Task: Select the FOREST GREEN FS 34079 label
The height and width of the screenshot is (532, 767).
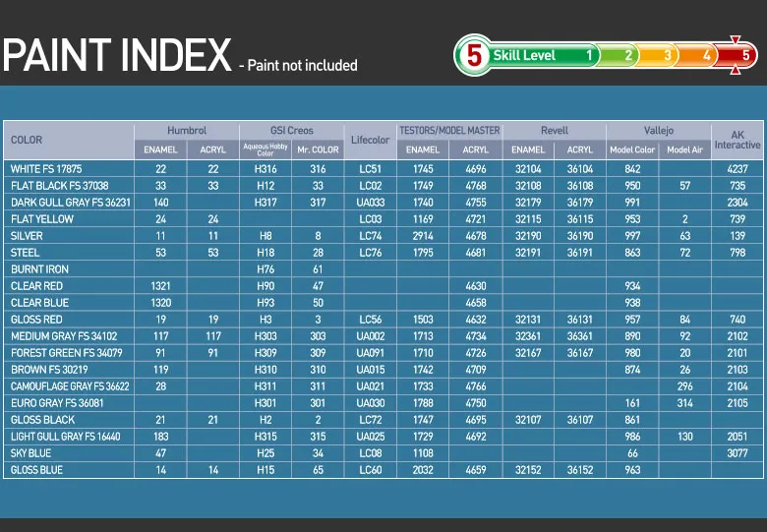Action: (67, 353)
